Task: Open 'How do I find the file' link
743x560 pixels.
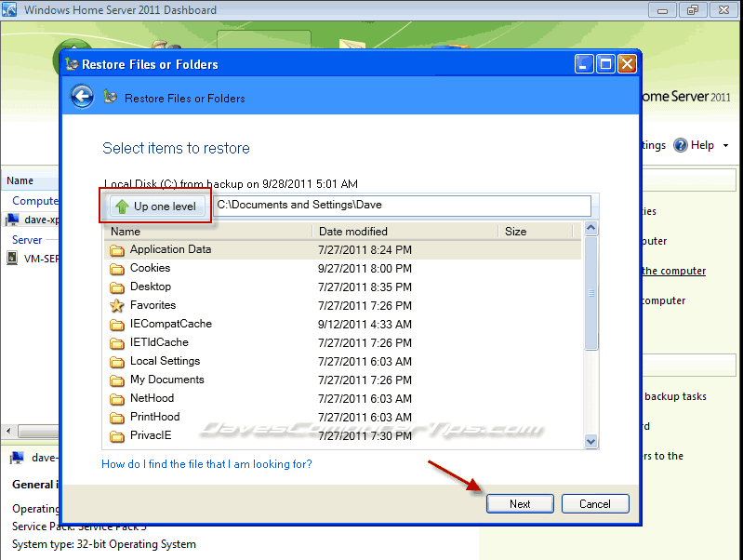Action: tap(206, 464)
